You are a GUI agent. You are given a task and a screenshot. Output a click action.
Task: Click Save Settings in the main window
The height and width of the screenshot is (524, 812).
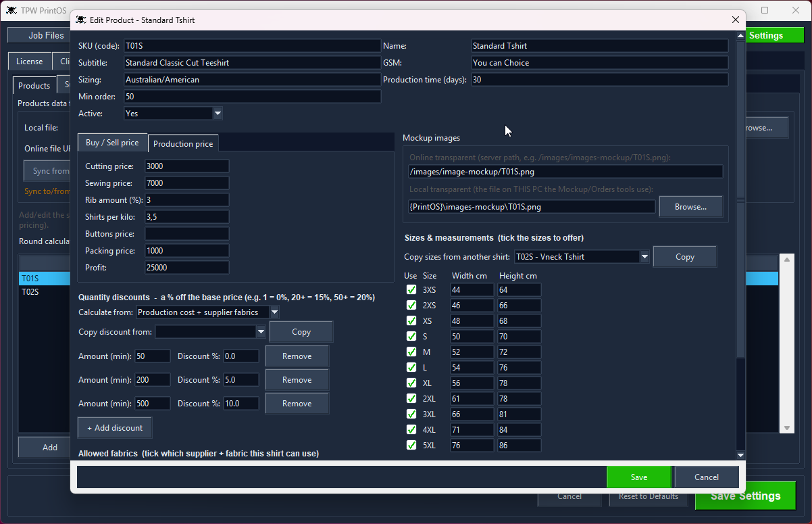746,496
